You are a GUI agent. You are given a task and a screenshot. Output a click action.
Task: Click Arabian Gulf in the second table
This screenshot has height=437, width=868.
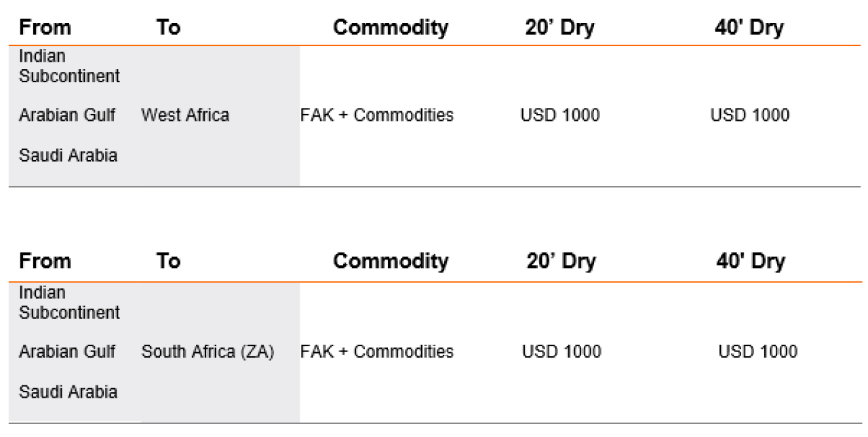67,352
